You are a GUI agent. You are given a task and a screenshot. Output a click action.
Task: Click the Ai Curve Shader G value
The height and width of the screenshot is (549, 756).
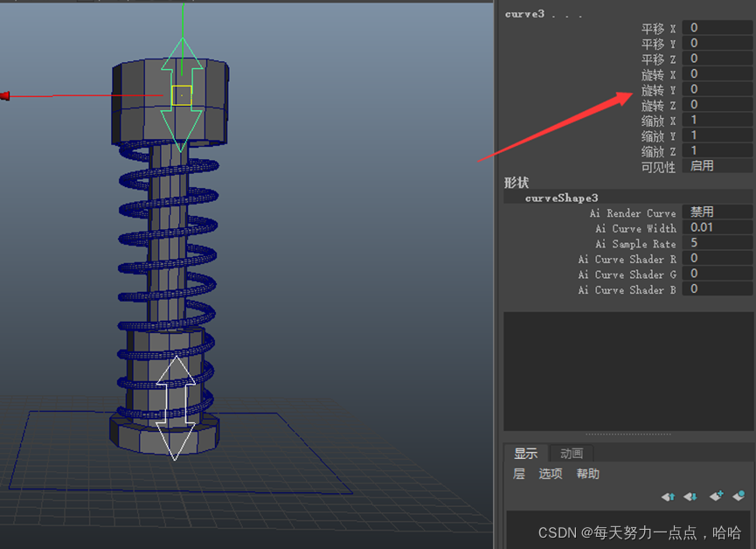point(718,274)
